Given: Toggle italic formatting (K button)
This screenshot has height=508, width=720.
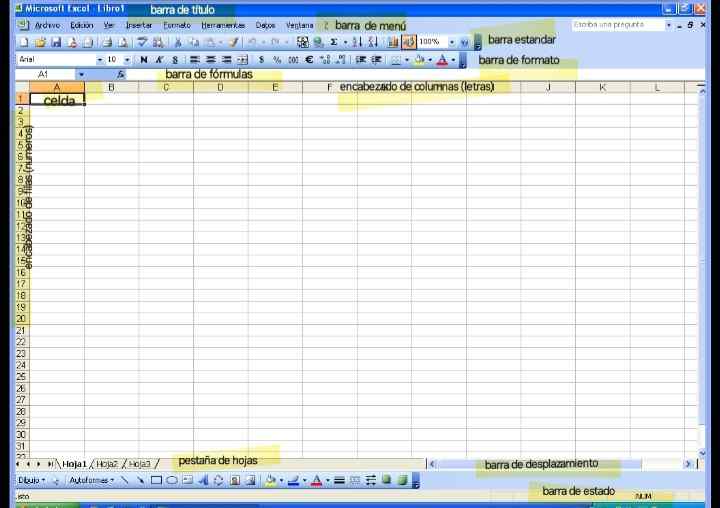Looking at the screenshot, I should point(159,60).
